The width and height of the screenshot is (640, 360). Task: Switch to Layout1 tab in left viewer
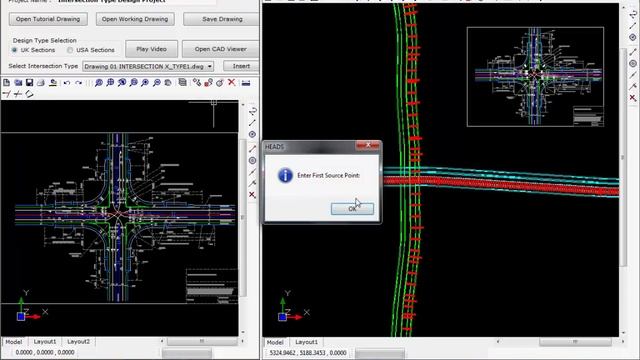44,342
